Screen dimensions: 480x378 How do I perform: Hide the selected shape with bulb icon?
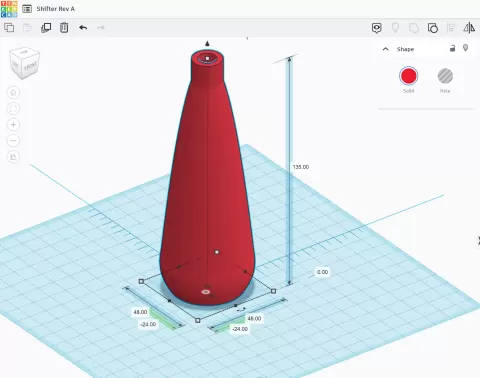pos(466,48)
